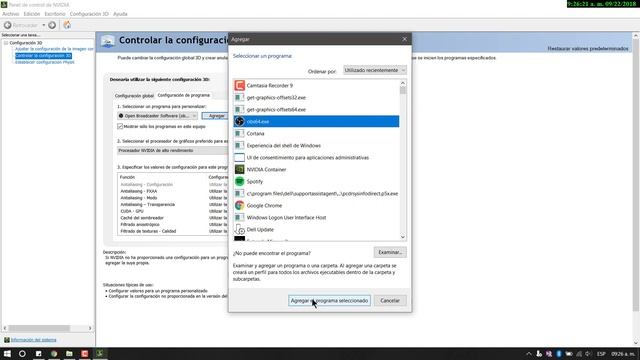Image resolution: width=640 pixels, height=360 pixels.
Task: Click the back arrow button in NVIDIA toolbar
Action: (7, 25)
